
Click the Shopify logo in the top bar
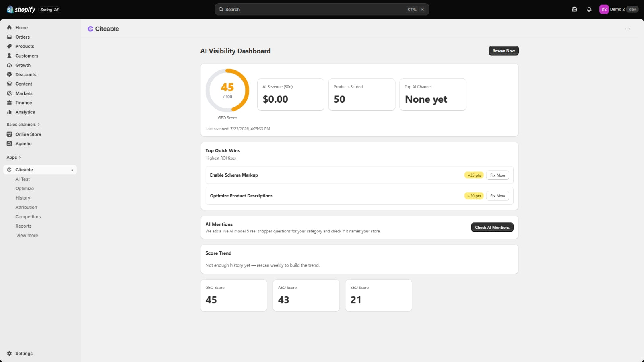pos(21,9)
